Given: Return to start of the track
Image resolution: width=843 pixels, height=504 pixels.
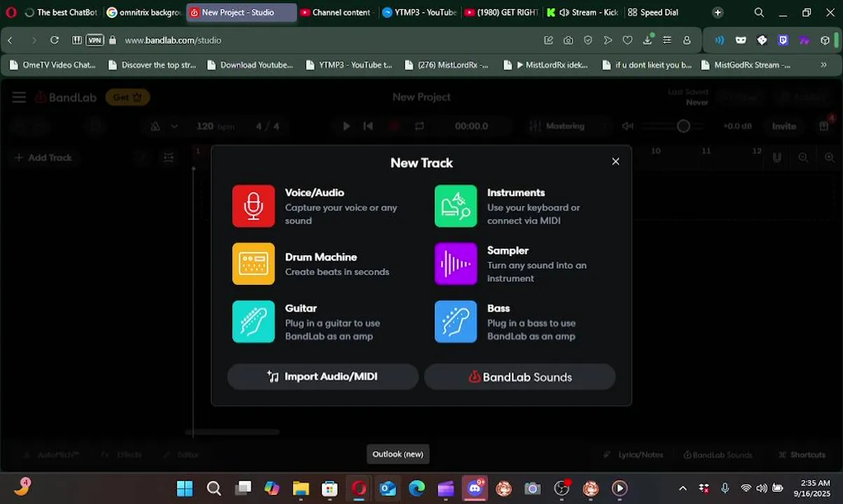Looking at the screenshot, I should coord(368,126).
